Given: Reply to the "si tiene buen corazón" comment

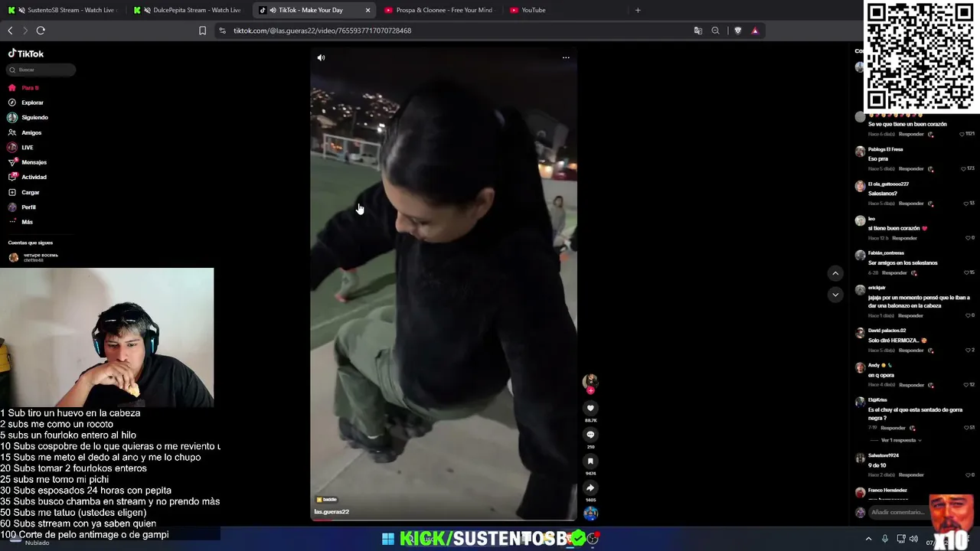Looking at the screenshot, I should click(904, 238).
